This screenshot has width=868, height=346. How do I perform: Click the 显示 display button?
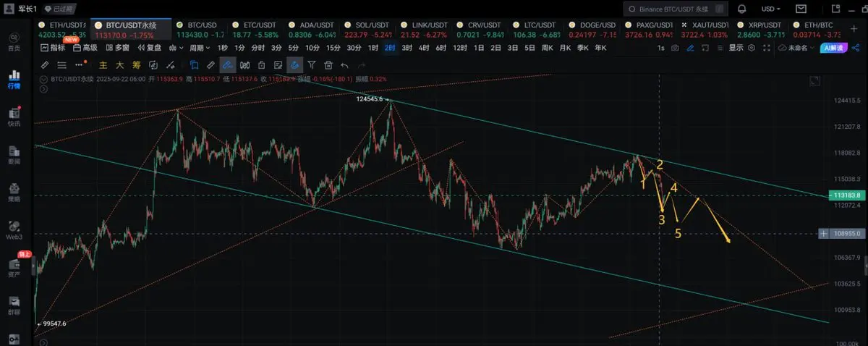[x=736, y=47]
